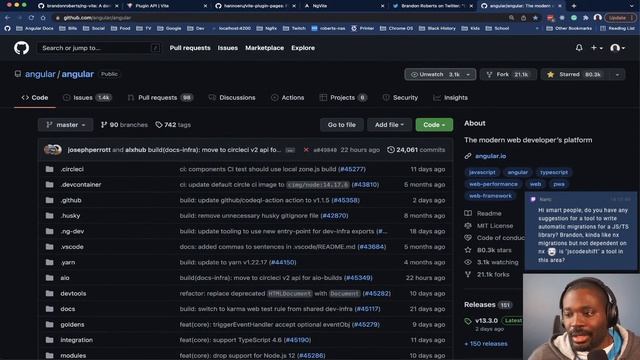Viewport: 640px width, 360px height.
Task: View the 90 branches link
Action: 124,125
